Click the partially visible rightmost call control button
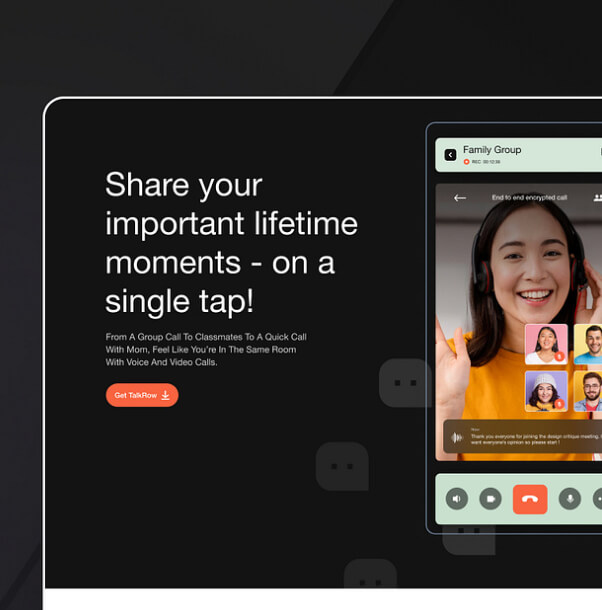 (x=598, y=498)
